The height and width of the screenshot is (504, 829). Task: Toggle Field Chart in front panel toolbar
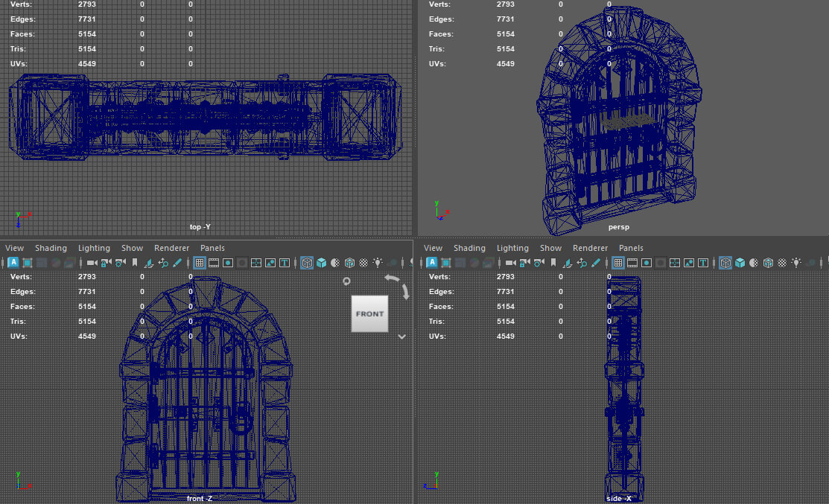tap(256, 263)
